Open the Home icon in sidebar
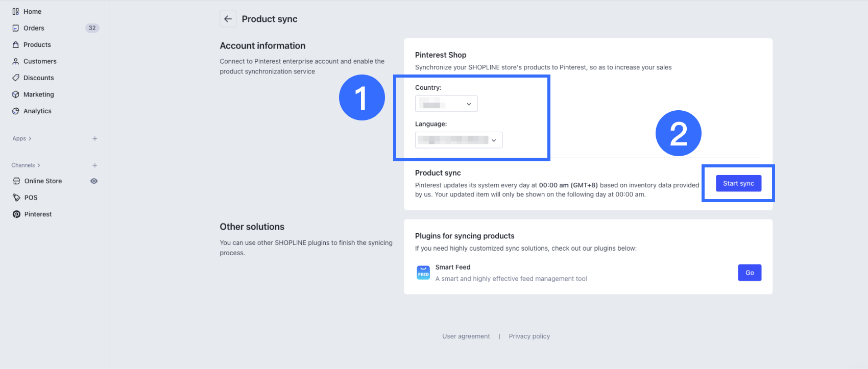Screen dimensions: 868x369 tap(16, 11)
